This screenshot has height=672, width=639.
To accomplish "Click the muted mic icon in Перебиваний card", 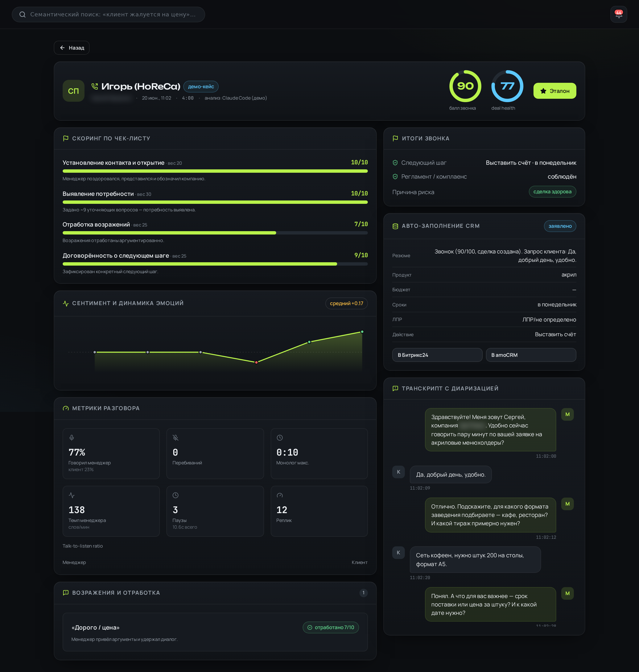I will [176, 437].
